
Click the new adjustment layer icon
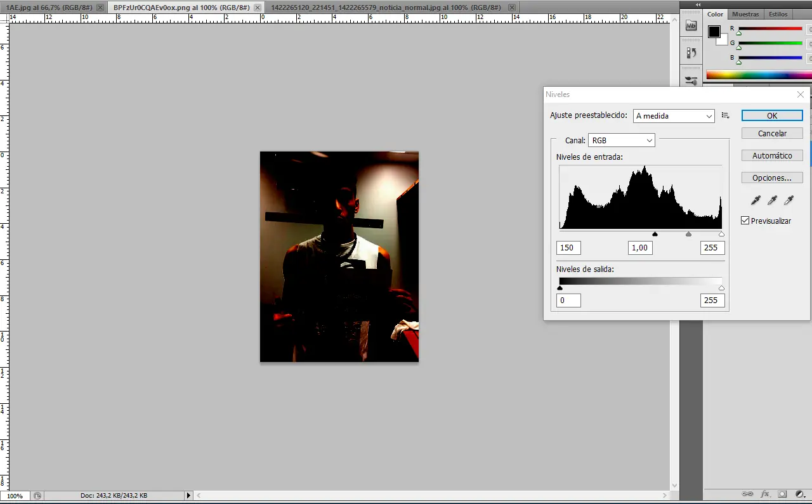[800, 494]
